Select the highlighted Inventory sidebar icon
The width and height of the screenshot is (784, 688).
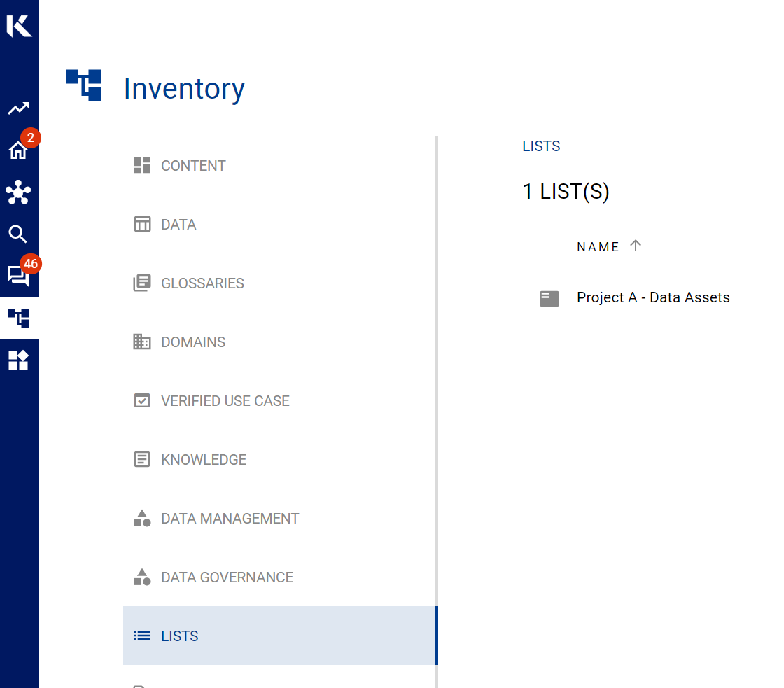tap(19, 318)
